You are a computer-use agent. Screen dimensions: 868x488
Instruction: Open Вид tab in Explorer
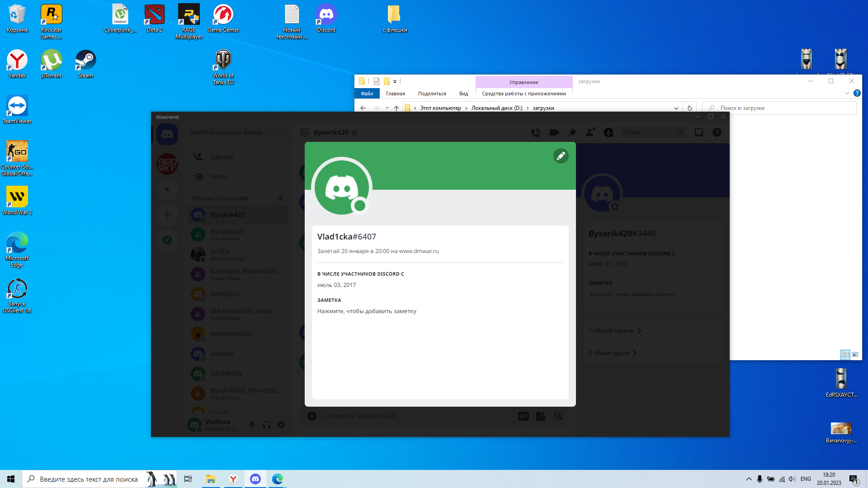464,94
